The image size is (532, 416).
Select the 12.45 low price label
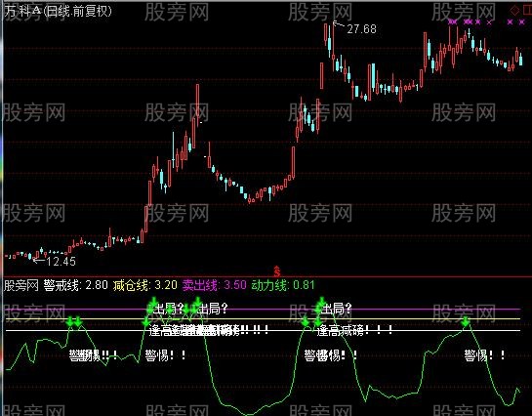tap(61, 262)
